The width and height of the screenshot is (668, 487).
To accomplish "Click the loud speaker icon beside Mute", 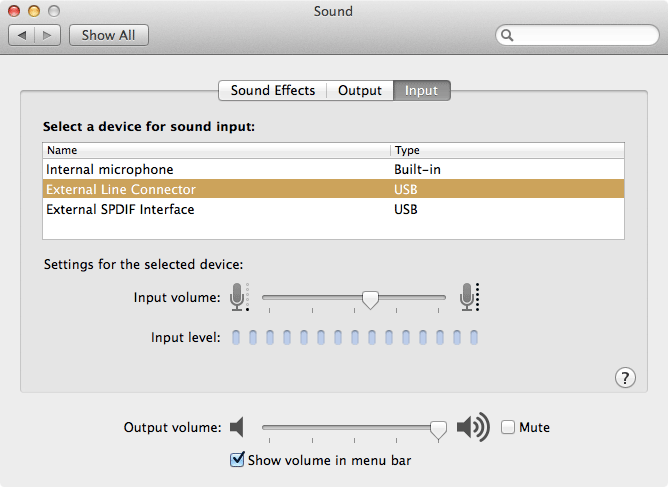I will [473, 427].
